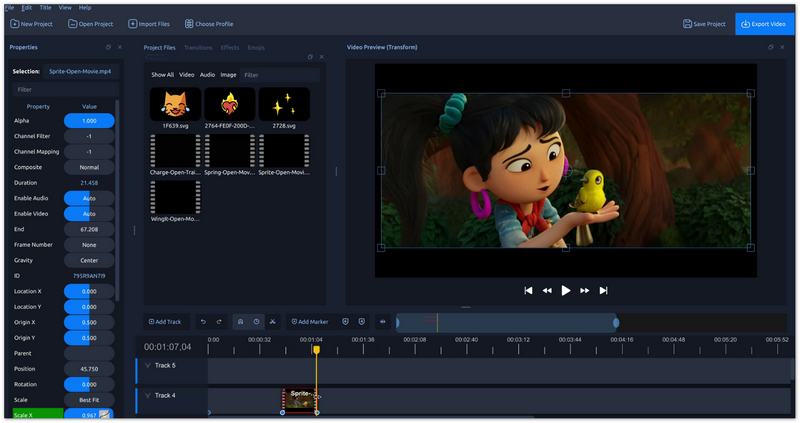Open the Gravity Center dropdown value
800x423 pixels.
tap(89, 260)
